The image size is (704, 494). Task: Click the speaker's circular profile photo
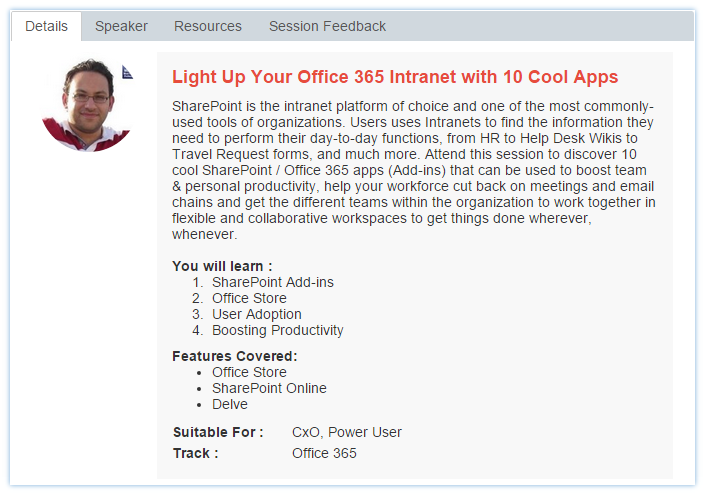coord(87,103)
